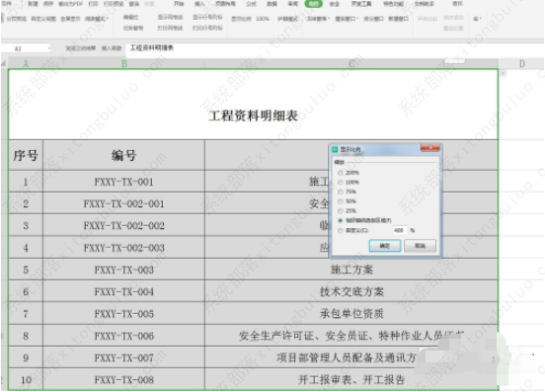This screenshot has height=392, width=545.
Task: Select column D header
Action: [521, 64]
